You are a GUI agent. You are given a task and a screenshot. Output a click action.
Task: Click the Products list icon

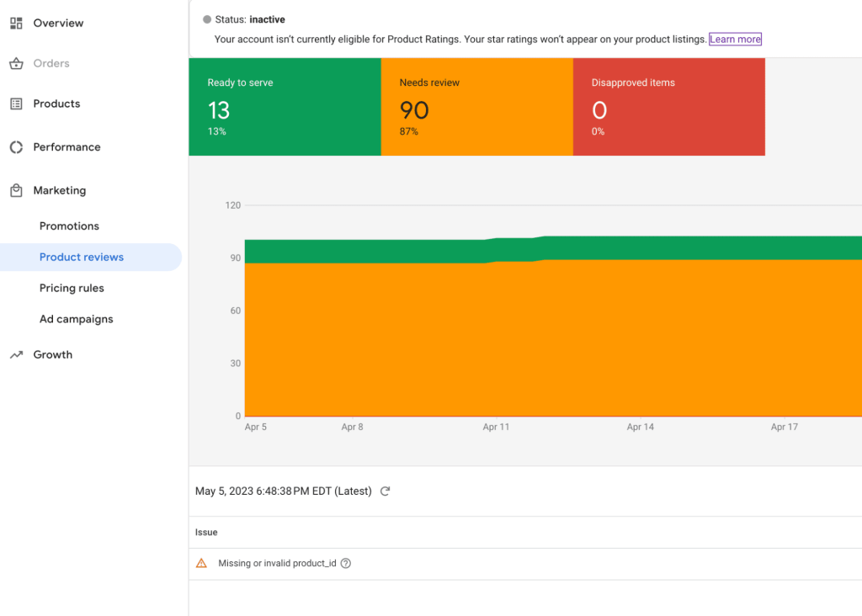[x=16, y=104]
